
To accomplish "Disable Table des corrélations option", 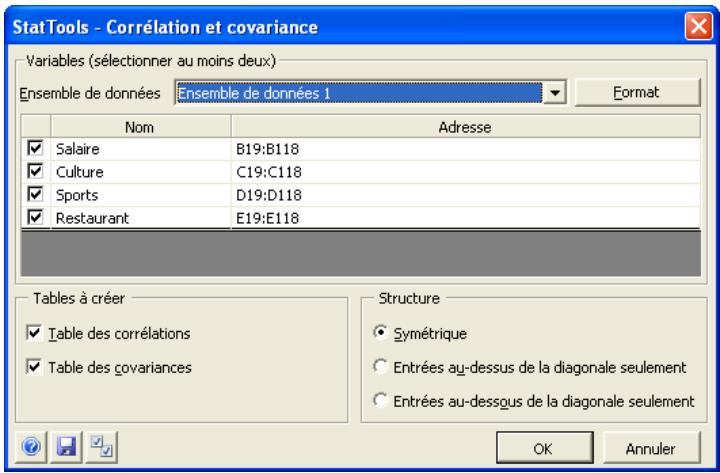I will tap(34, 333).
